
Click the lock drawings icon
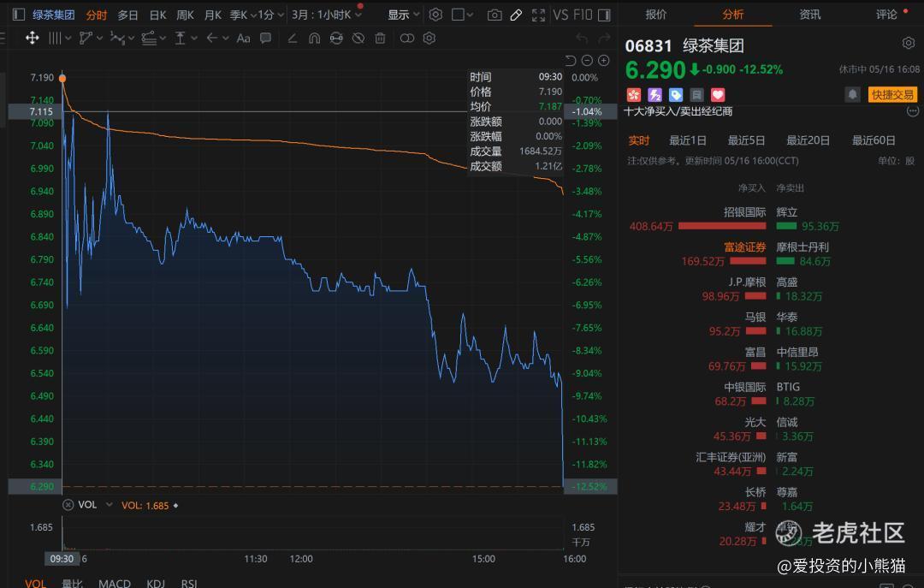tap(336, 39)
